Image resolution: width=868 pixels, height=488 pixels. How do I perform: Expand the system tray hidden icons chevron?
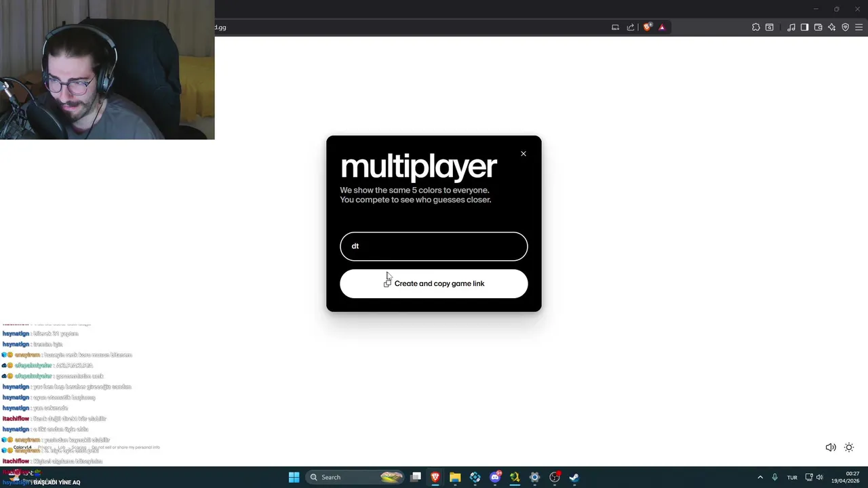760,477
